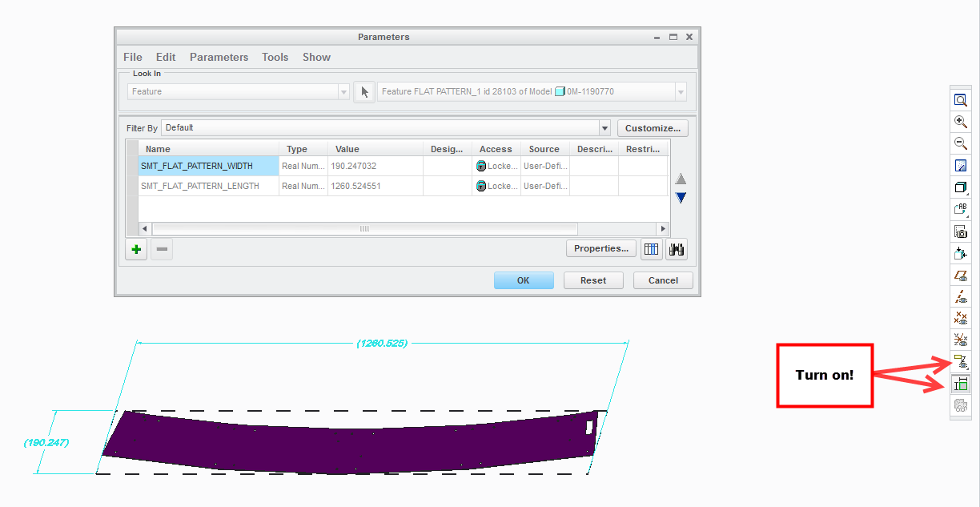Viewport: 980px width, 507px height.
Task: Click lock icon for SMT_FLAT_PATTERN_WIDTH
Action: [481, 166]
